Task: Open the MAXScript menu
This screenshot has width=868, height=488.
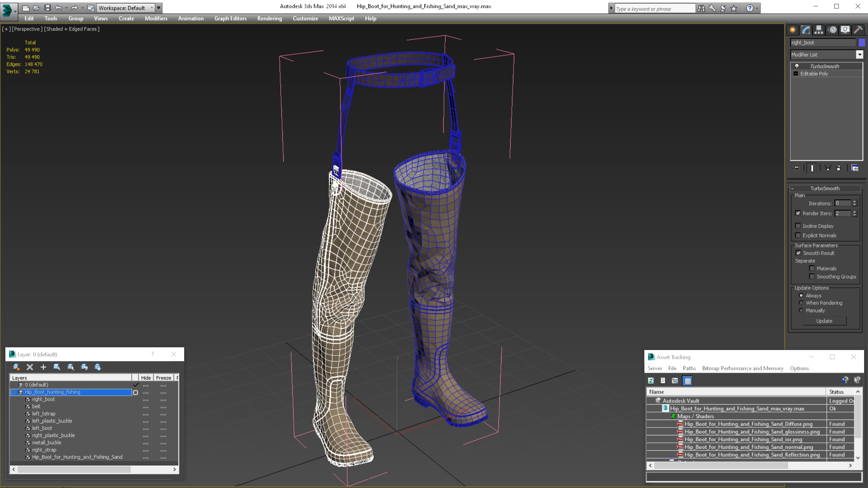Action: [341, 18]
